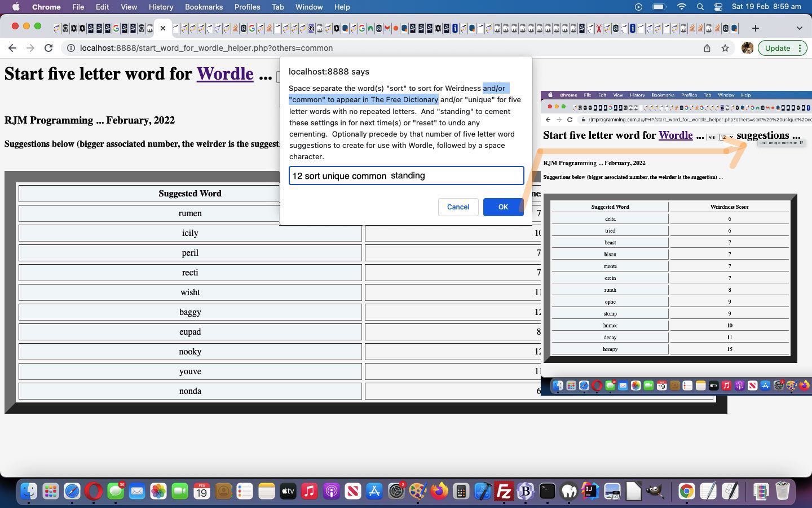The height and width of the screenshot is (508, 812).
Task: Open Reminders from the dock
Action: click(x=245, y=492)
